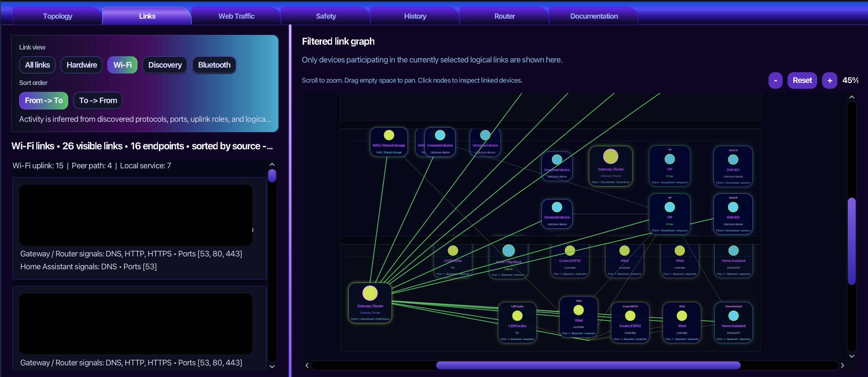Click the 'Wi-Fi uplink: 15' count
Viewport: 868px width, 377px height.
(38, 166)
